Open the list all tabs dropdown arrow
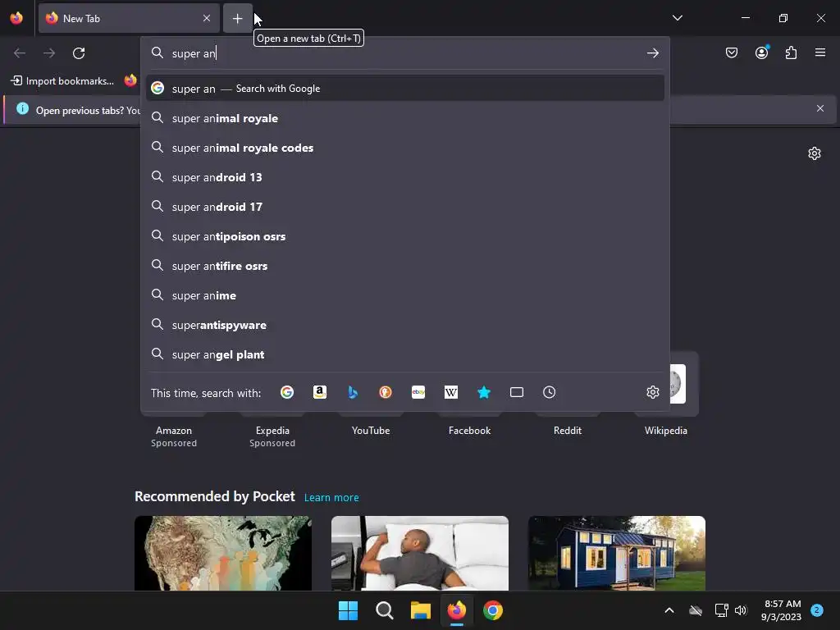 click(x=677, y=18)
